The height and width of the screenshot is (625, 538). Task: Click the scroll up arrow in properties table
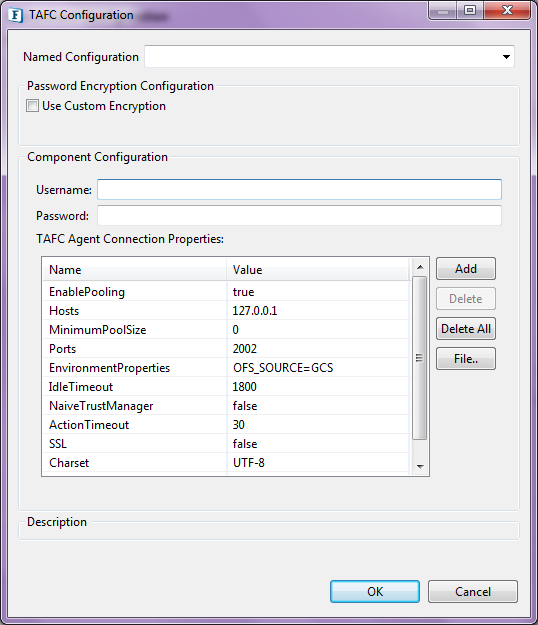(x=420, y=267)
